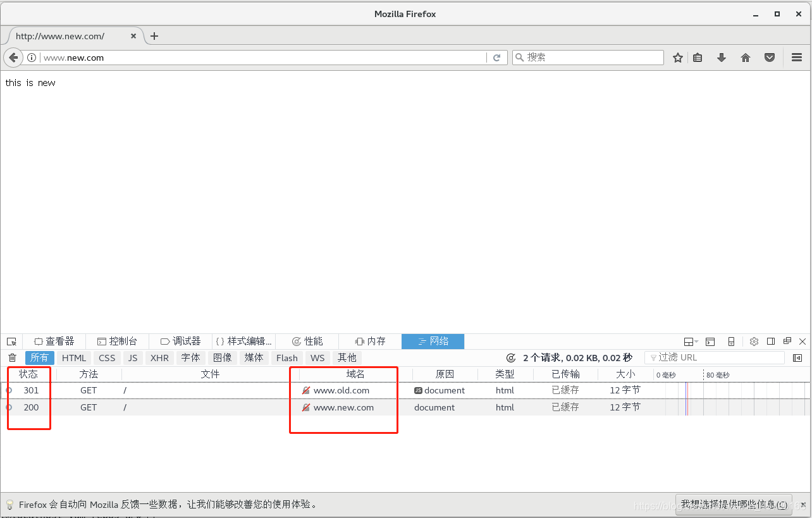Screen dimensions: 812x518
Task: Click 我想选择提供哪些信息 button
Action: point(734,505)
